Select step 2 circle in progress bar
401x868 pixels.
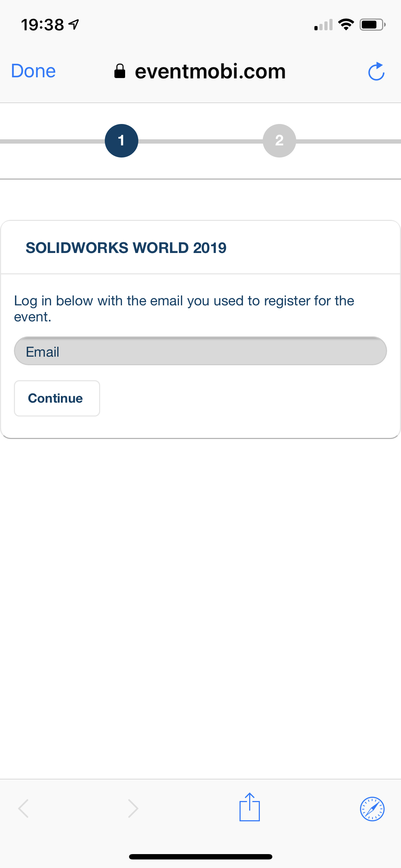click(279, 141)
